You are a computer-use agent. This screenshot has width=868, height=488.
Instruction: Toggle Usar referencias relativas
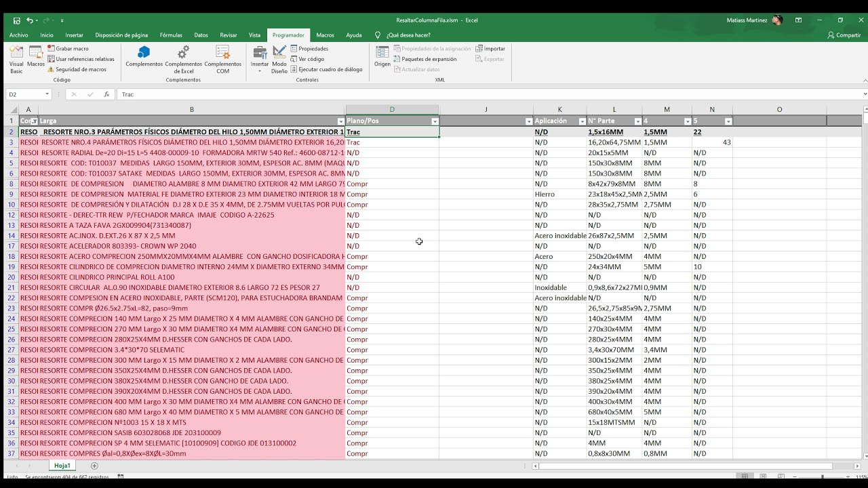pos(81,59)
